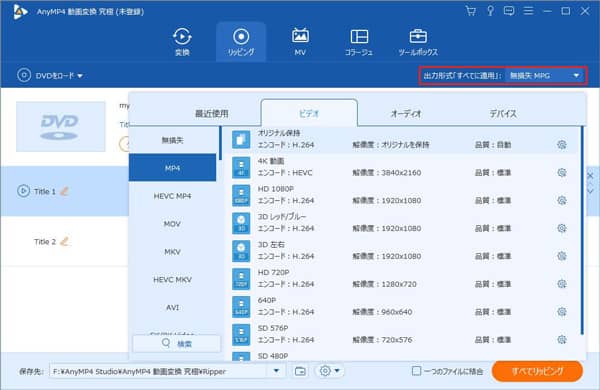The width and height of the screenshot is (600, 390).
Task: Select the リッピング ripper tab
Action: [x=241, y=42]
